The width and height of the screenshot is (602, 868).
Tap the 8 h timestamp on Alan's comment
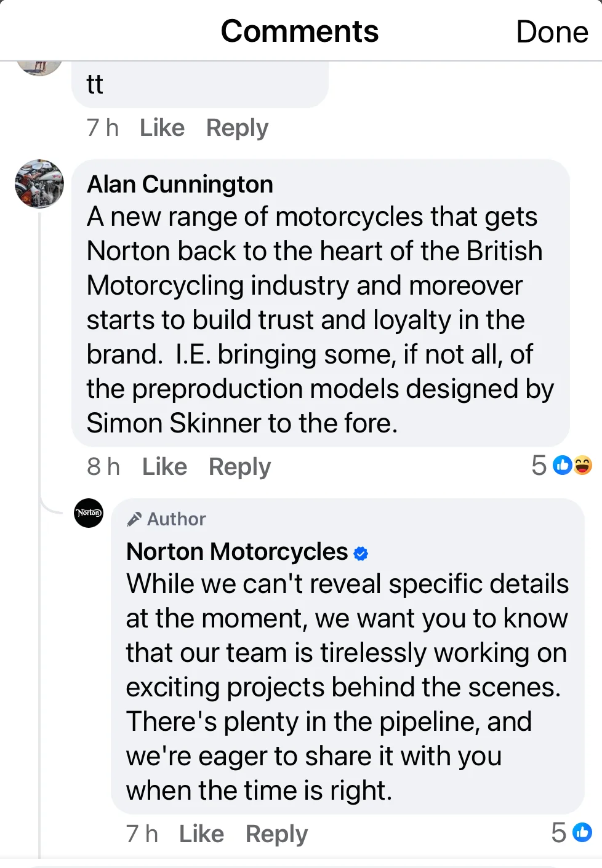(x=103, y=467)
